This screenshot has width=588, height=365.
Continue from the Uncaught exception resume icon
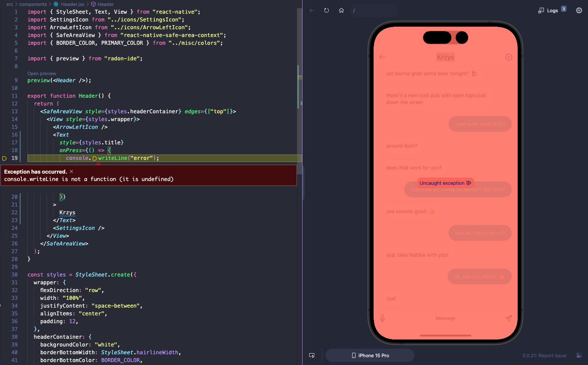[469, 183]
